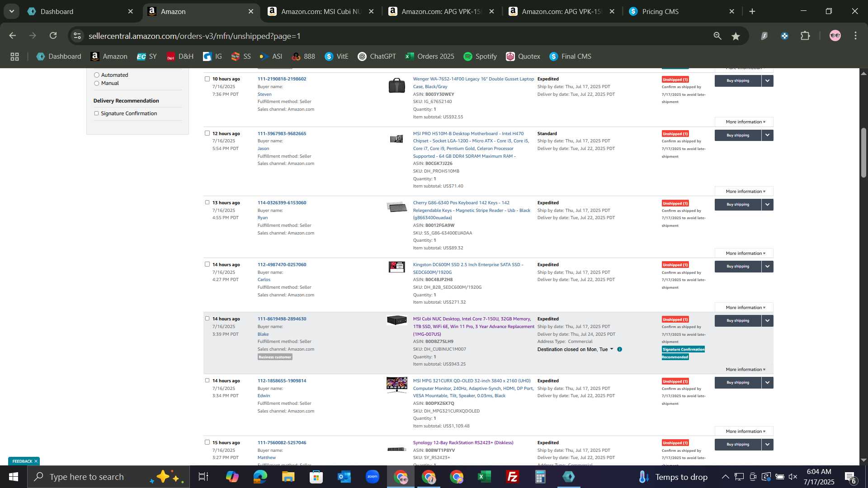Open Buy shipping dropdown arrow for Wenger order
Image resolution: width=868 pixels, height=488 pixels.
767,81
